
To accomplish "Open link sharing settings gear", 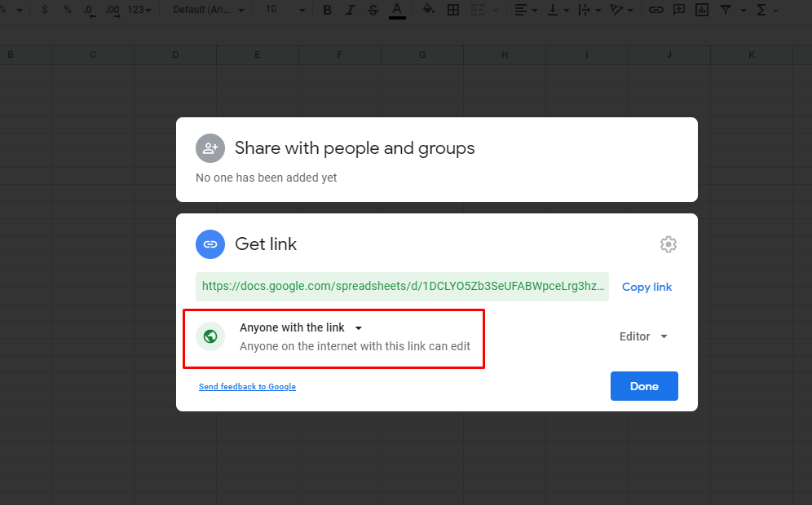I will click(x=668, y=244).
